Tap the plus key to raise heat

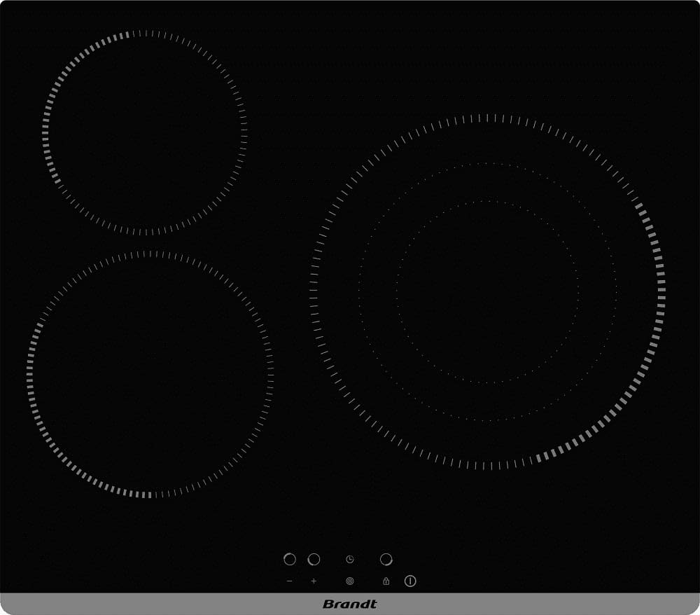pyautogui.click(x=314, y=581)
